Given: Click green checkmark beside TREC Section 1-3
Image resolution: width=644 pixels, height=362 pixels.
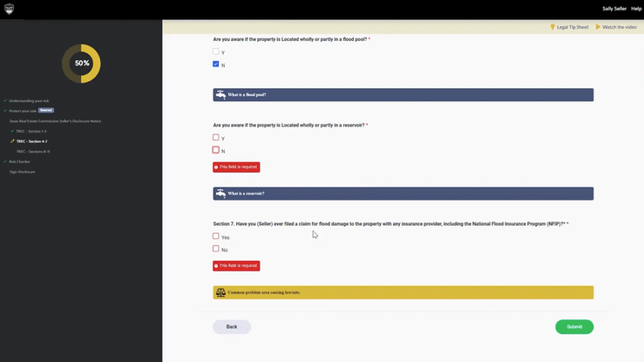Looking at the screenshot, I should point(12,131).
